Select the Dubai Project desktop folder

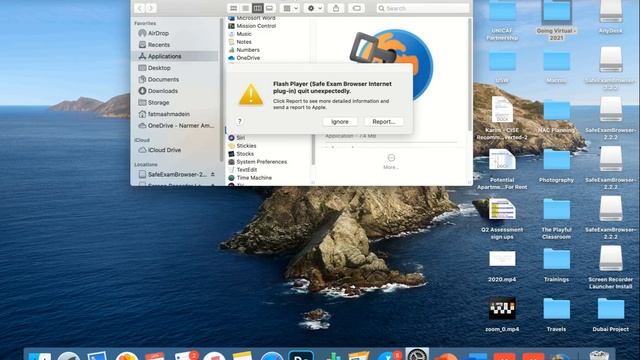tap(611, 314)
